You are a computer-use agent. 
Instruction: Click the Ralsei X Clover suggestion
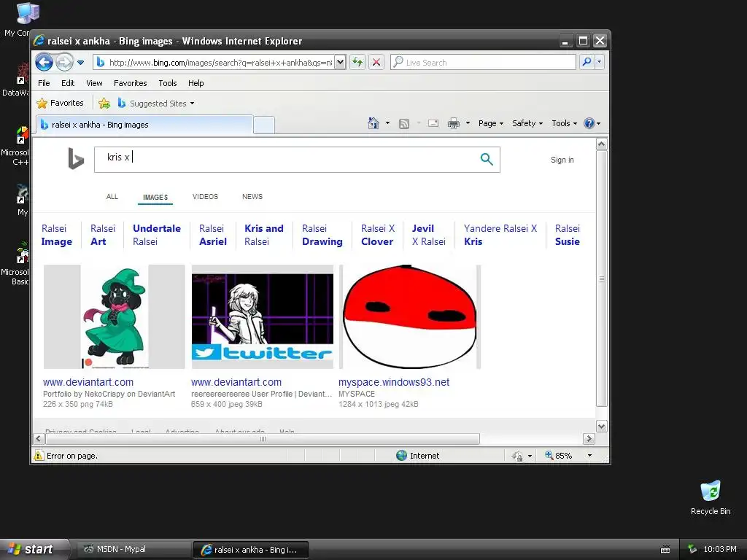coord(378,235)
